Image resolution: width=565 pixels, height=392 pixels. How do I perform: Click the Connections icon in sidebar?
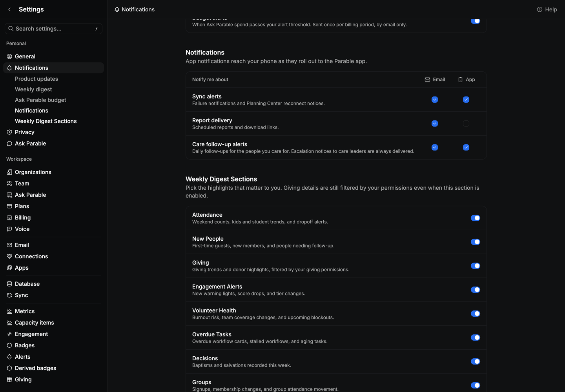pyautogui.click(x=9, y=256)
